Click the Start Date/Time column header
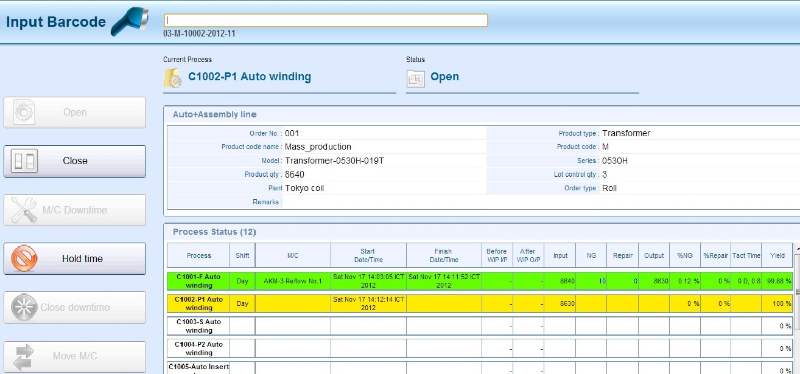Viewport: 800px width, 374px height. point(368,256)
